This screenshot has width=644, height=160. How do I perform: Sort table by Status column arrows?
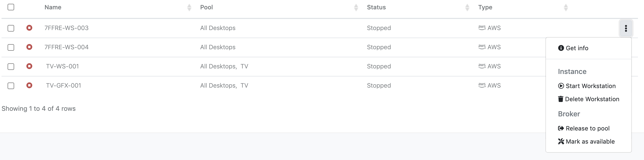click(x=467, y=8)
